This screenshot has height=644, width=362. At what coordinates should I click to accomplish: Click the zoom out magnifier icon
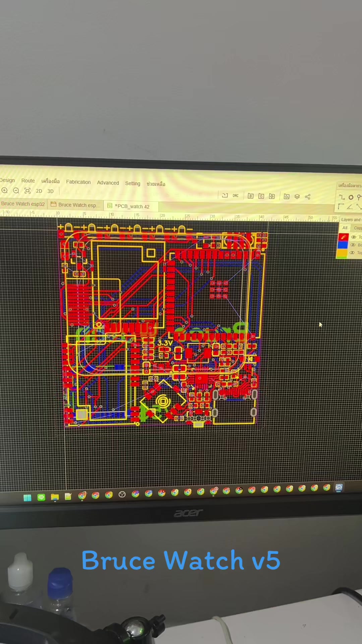click(16, 191)
